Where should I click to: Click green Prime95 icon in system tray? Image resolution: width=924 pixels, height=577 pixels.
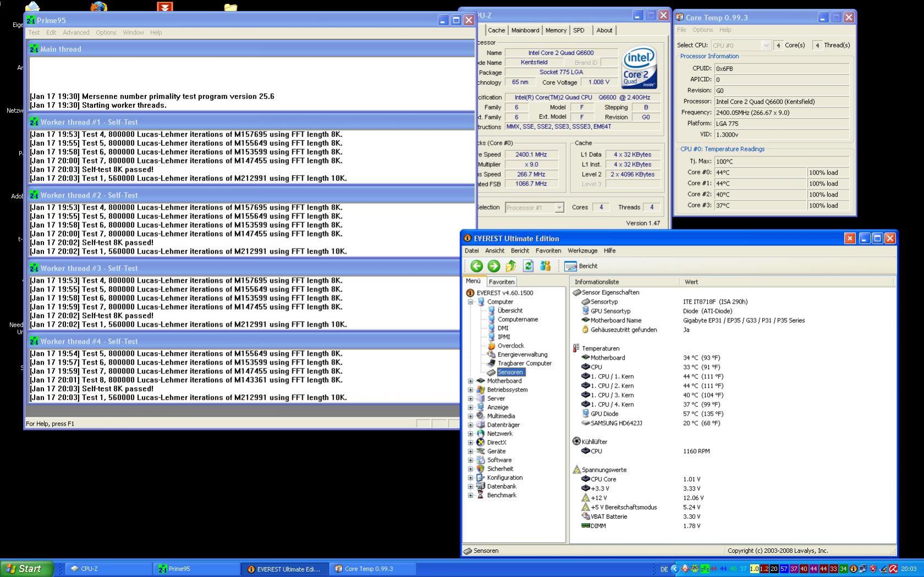(704, 569)
